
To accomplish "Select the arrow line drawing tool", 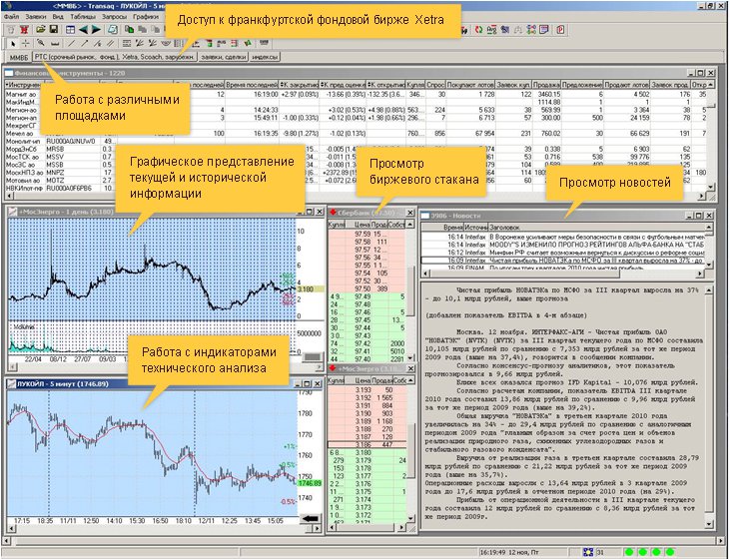I will click(x=84, y=44).
